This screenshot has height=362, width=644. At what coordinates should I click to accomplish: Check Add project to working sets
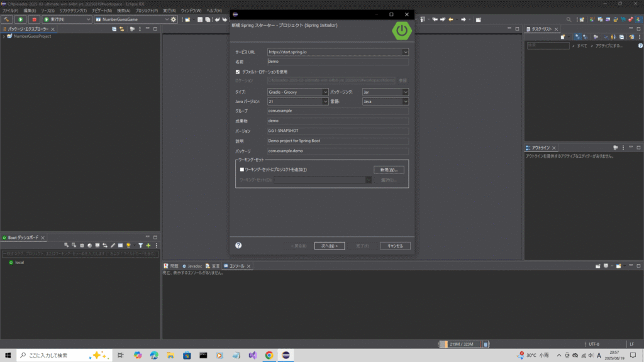click(x=242, y=170)
